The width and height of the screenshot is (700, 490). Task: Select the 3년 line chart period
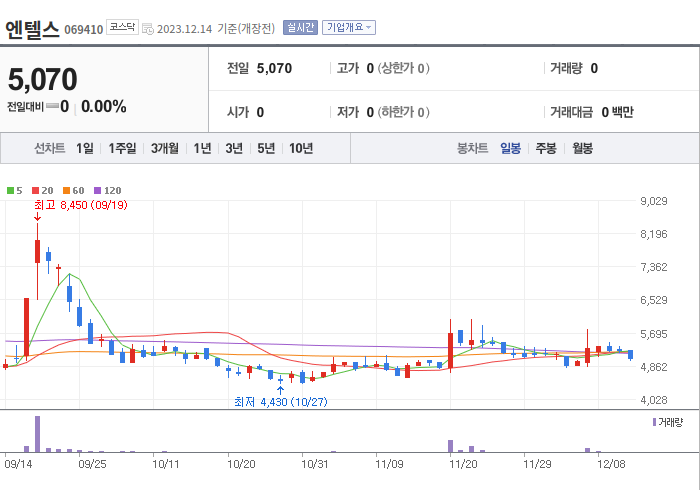(234, 148)
